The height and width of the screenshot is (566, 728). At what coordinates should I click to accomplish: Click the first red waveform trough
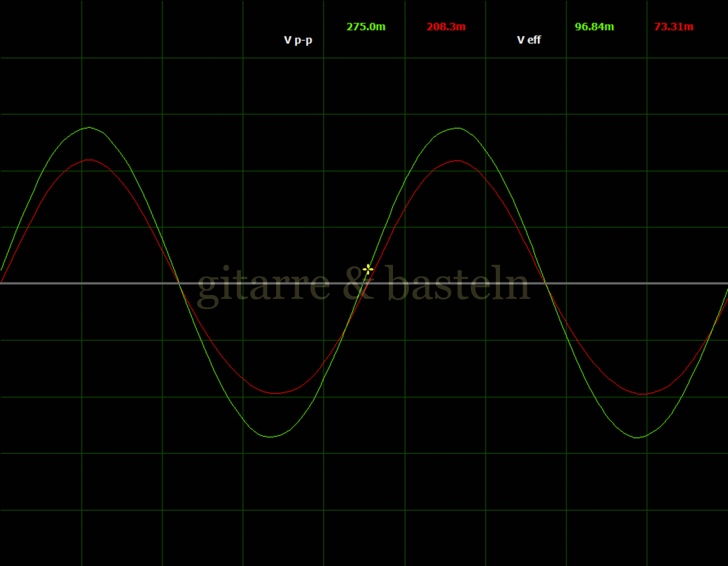[275, 393]
